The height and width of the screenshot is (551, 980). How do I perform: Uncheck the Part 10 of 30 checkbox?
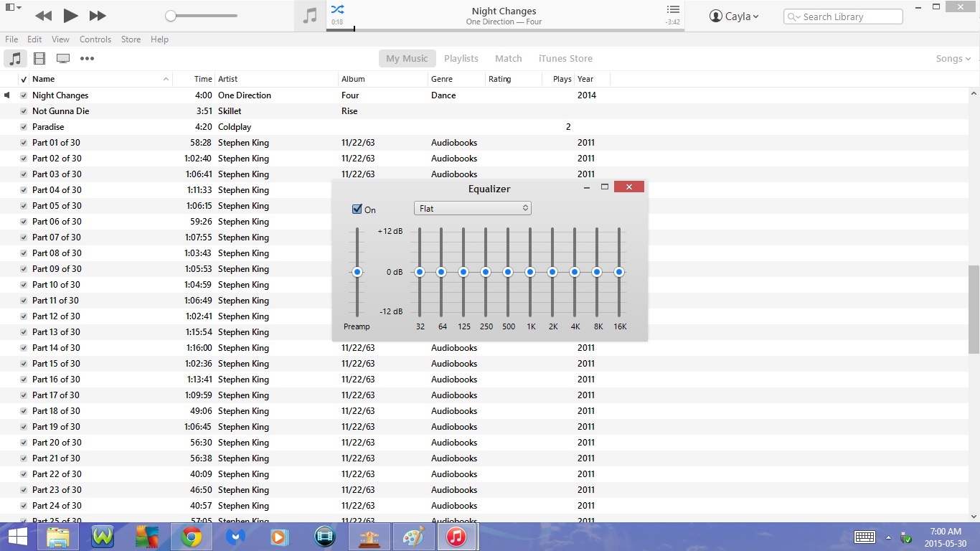pos(24,285)
